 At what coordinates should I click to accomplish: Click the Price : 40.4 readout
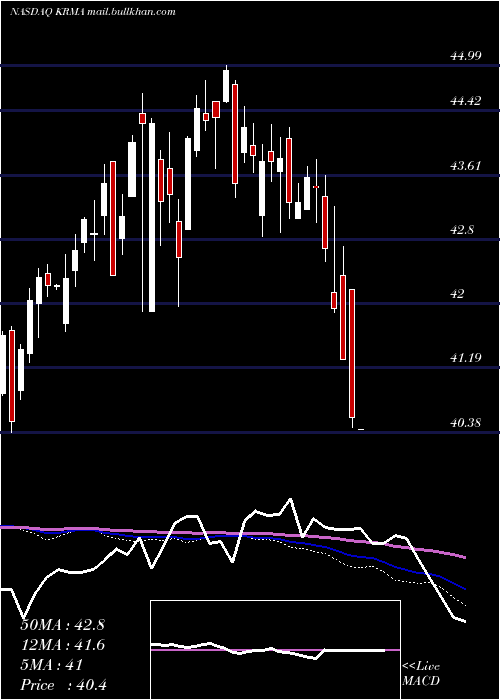tap(63, 685)
